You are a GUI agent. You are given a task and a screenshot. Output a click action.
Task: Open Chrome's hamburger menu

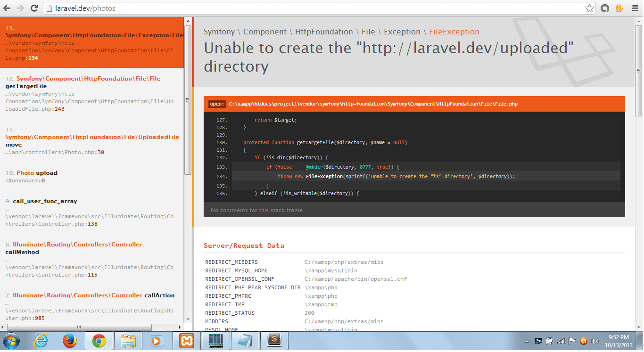(634, 8)
